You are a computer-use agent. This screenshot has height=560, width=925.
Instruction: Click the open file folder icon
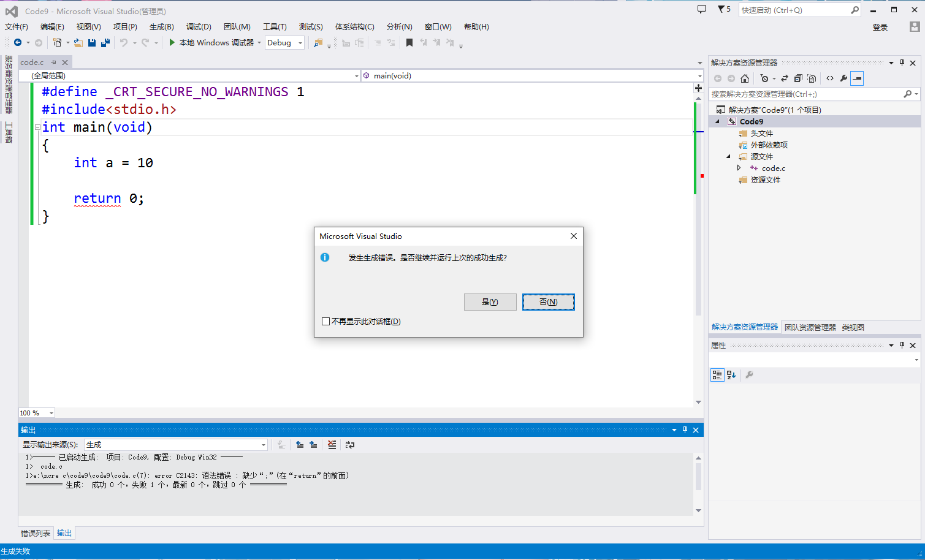[78, 43]
